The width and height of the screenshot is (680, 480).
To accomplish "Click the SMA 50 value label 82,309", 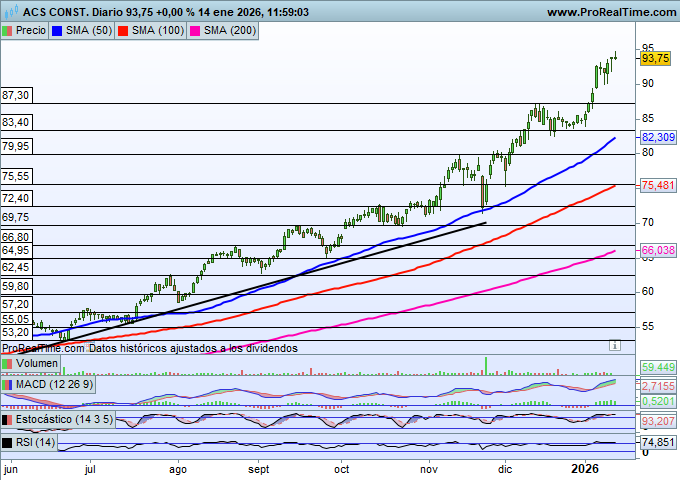I will coord(659,137).
